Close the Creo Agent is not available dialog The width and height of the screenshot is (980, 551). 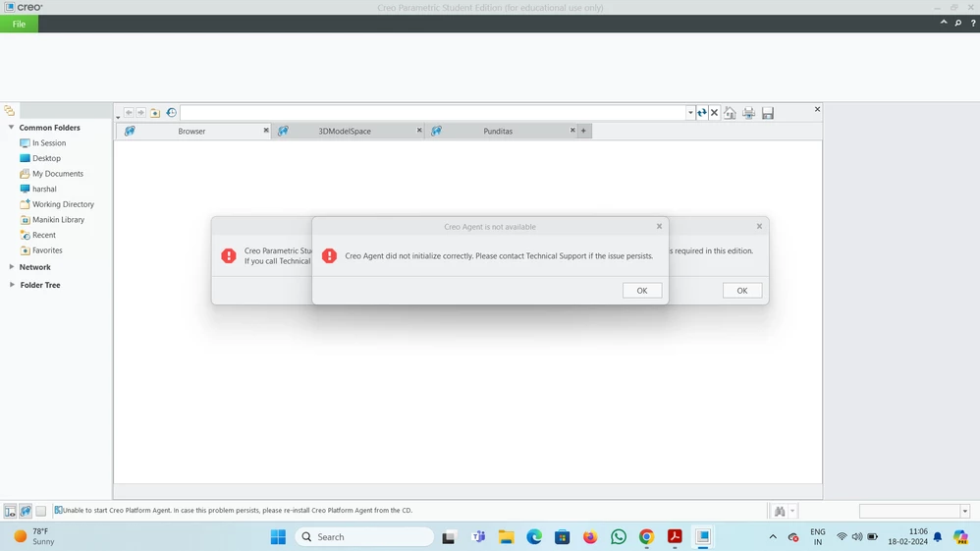[659, 227]
